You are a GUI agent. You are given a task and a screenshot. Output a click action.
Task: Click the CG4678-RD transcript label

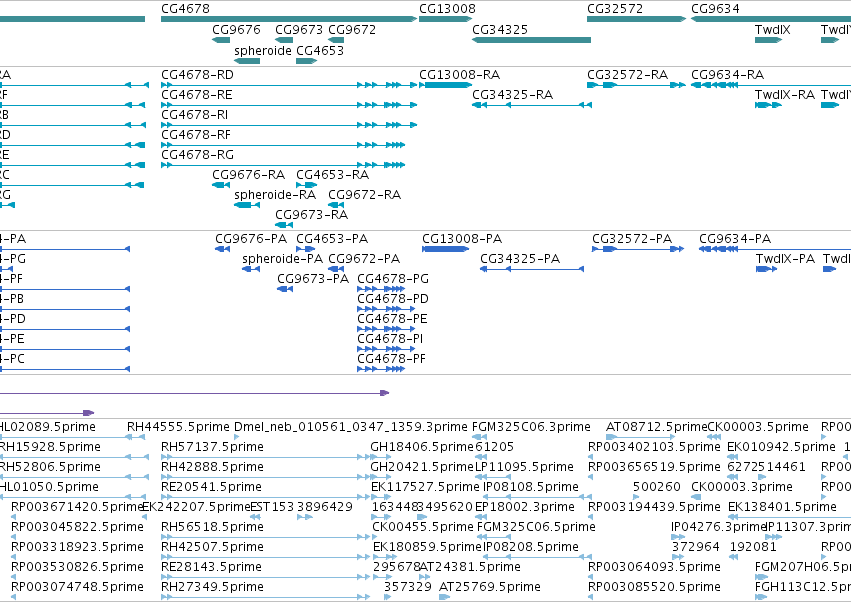click(x=198, y=75)
